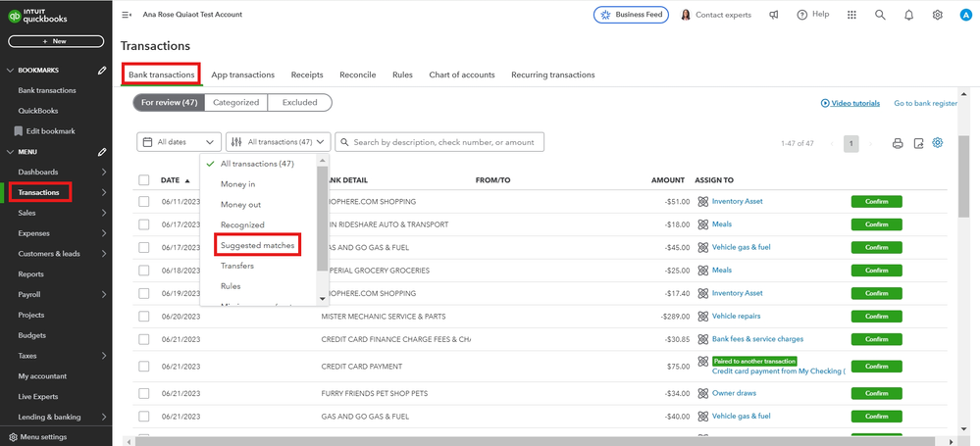Screen dimensions: 980x446
Task: Click the print transactions icon
Action: click(897, 143)
